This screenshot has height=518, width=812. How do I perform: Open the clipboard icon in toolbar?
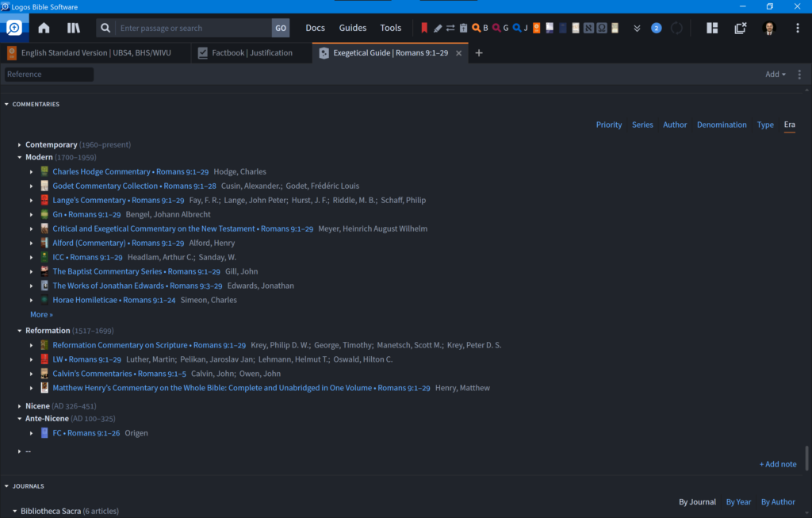463,28
